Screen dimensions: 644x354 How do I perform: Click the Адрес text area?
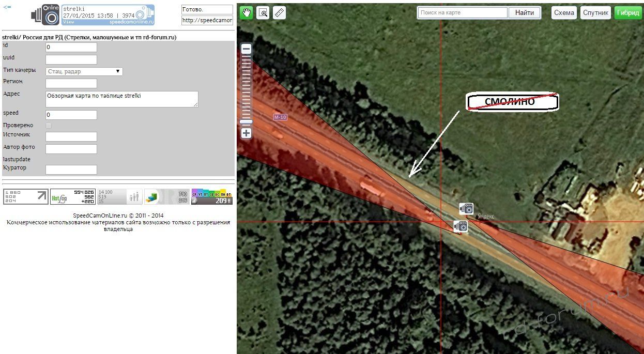pos(121,99)
